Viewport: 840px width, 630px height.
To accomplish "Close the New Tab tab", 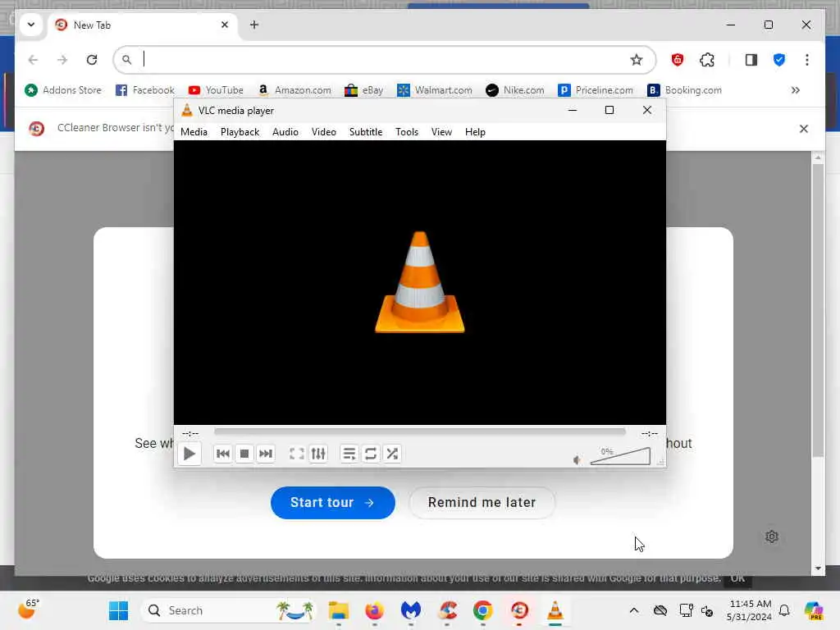I will (x=225, y=25).
